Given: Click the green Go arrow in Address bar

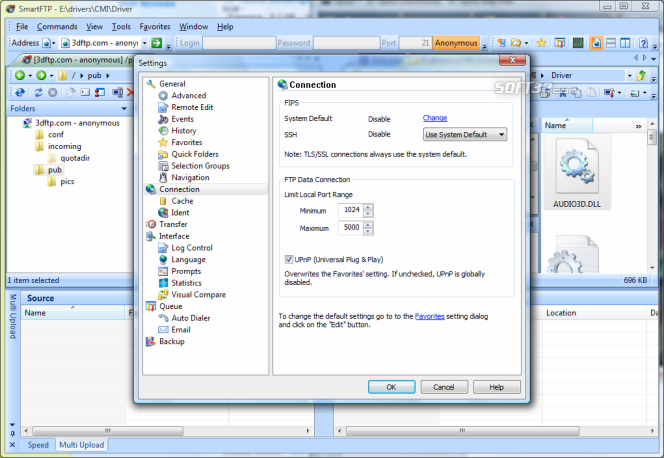Looking at the screenshot, I should [x=157, y=43].
